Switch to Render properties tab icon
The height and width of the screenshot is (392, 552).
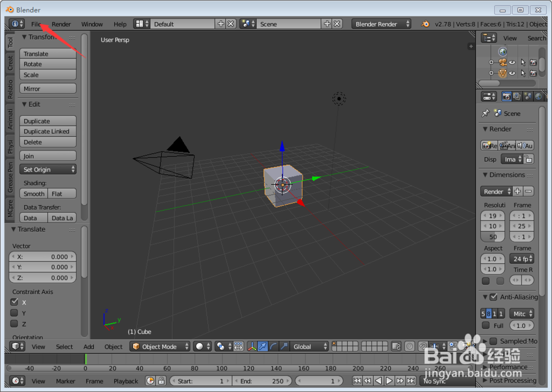tap(507, 96)
